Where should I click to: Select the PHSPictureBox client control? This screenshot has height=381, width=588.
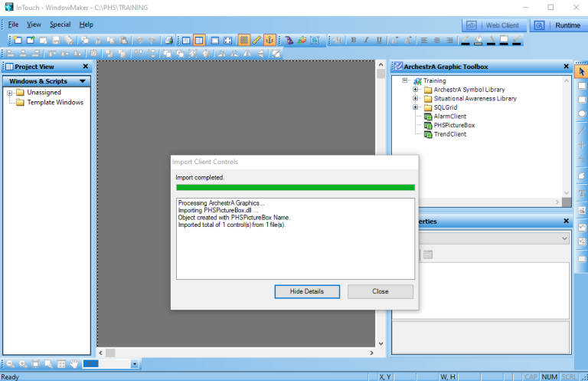point(454,125)
